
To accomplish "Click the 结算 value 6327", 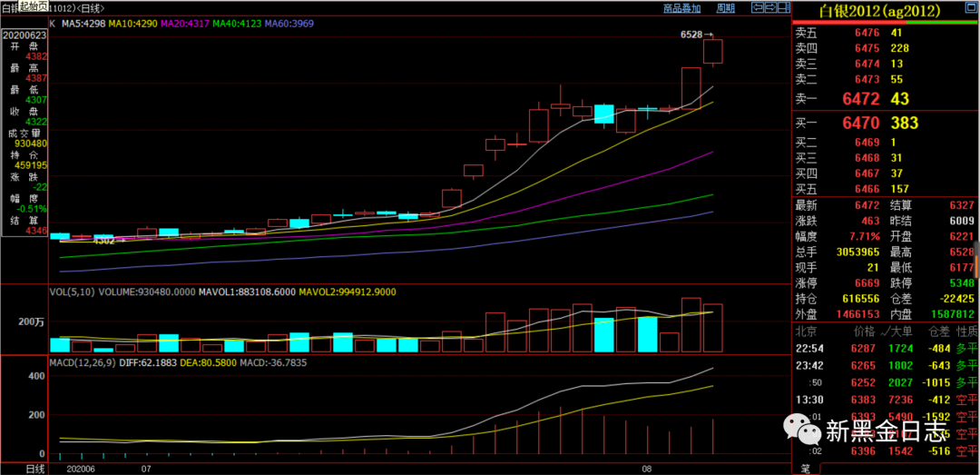I will tap(962, 205).
